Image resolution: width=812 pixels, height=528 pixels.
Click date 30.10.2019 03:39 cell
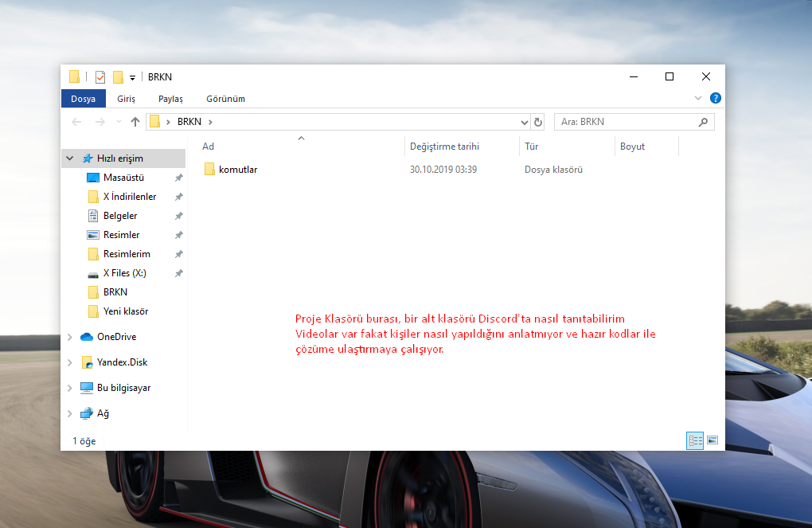pyautogui.click(x=443, y=170)
